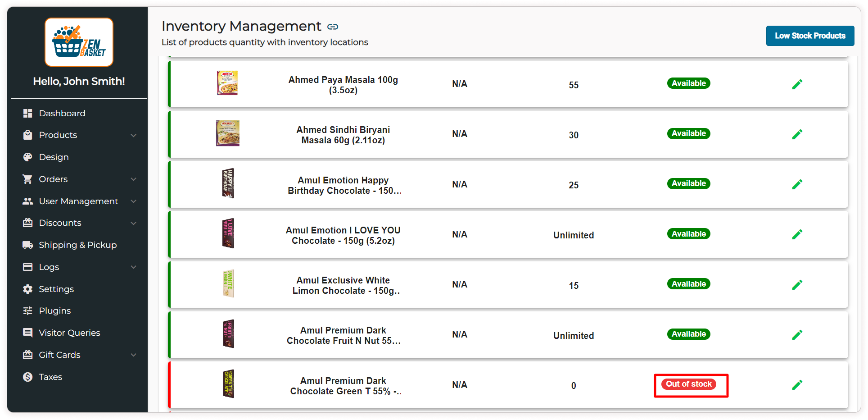Screen dimensions: 868x420
Task: Open the Settings menu item
Action: pyautogui.click(x=56, y=289)
